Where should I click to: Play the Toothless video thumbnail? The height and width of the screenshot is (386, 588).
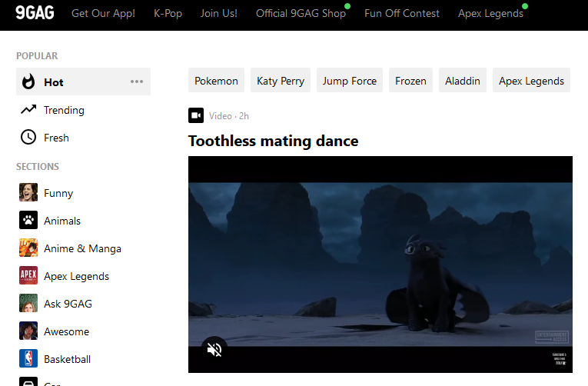(x=380, y=261)
